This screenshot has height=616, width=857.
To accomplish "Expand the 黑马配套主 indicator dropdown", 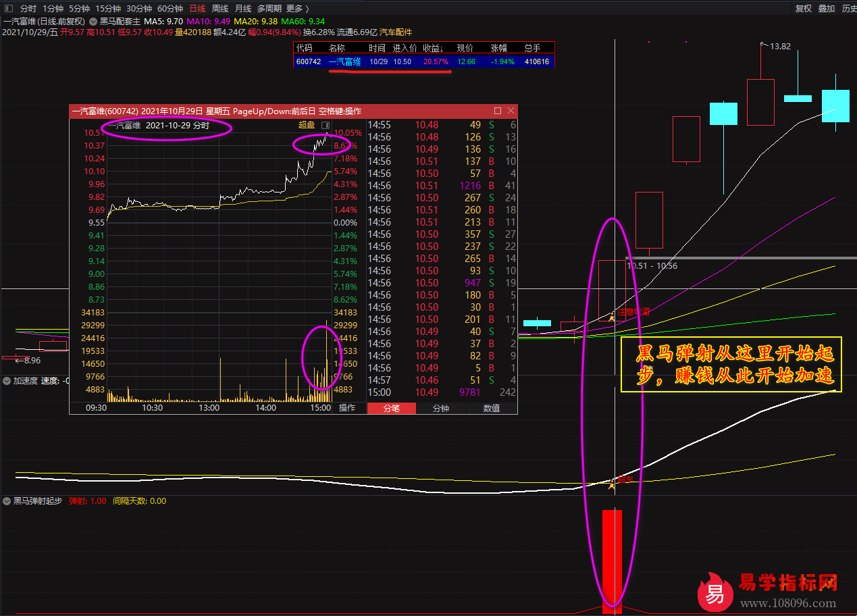I will 94,21.
